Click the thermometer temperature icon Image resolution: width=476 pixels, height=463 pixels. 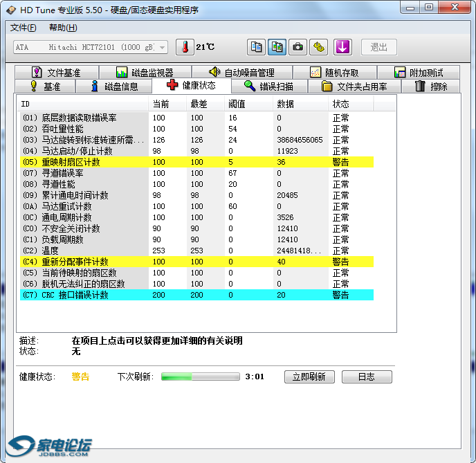[185, 47]
